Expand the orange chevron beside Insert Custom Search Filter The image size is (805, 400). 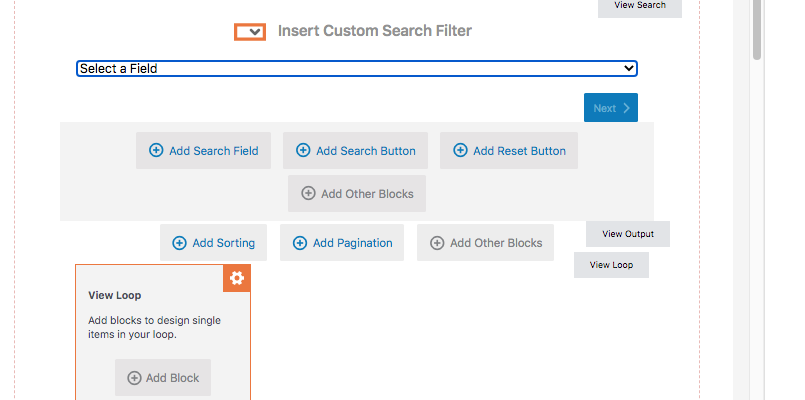[250, 32]
